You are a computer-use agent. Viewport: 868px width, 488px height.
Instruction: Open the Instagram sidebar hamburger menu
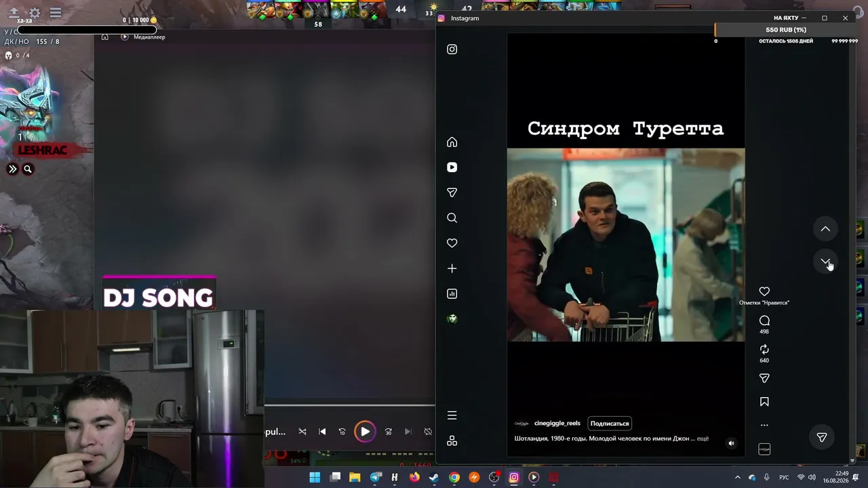coord(452,415)
